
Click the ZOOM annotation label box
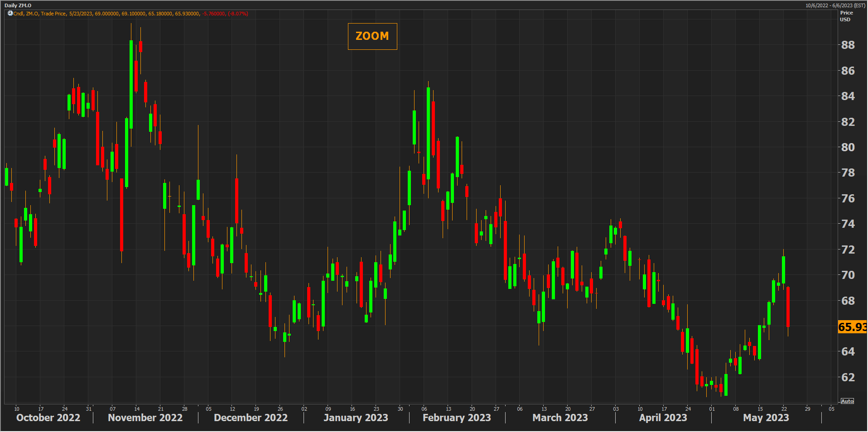pyautogui.click(x=372, y=36)
